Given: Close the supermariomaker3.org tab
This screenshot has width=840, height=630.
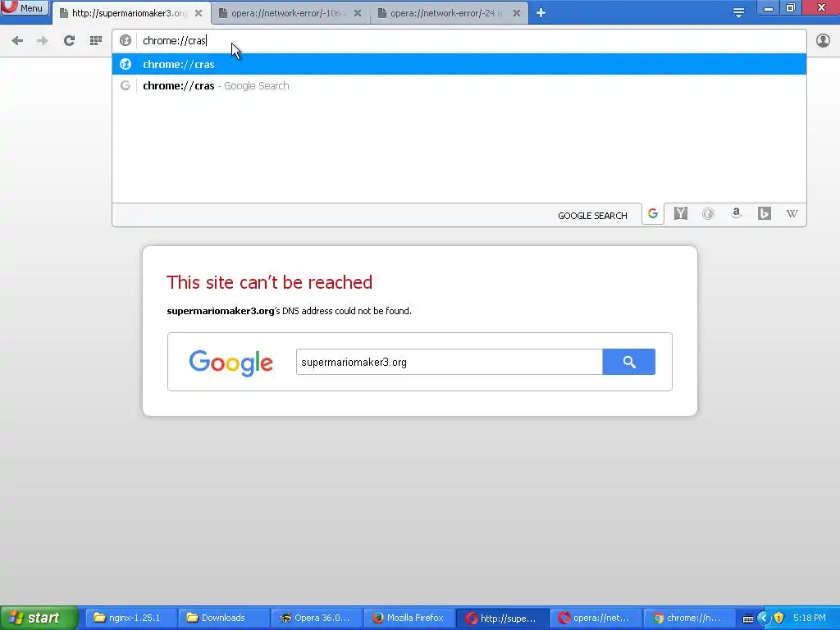Looking at the screenshot, I should pos(199,13).
